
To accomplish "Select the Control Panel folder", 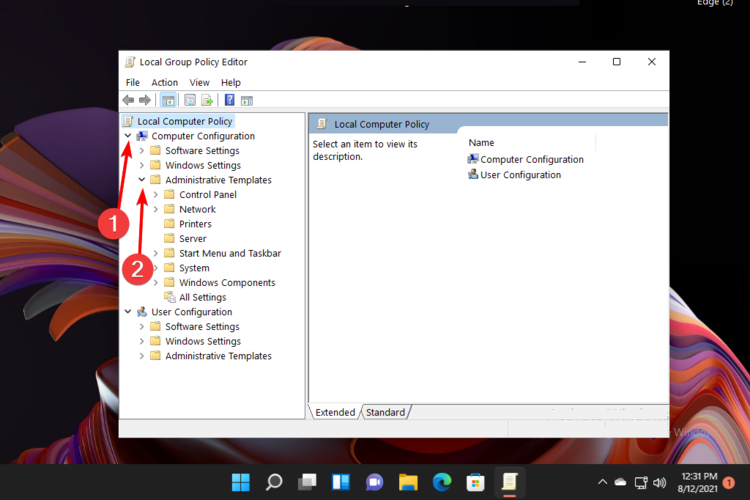I will [x=208, y=195].
